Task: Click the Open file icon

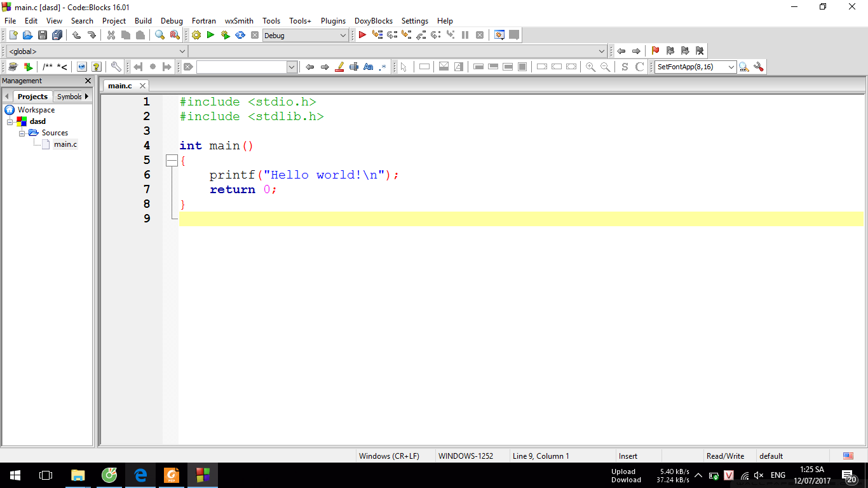Action: click(27, 35)
